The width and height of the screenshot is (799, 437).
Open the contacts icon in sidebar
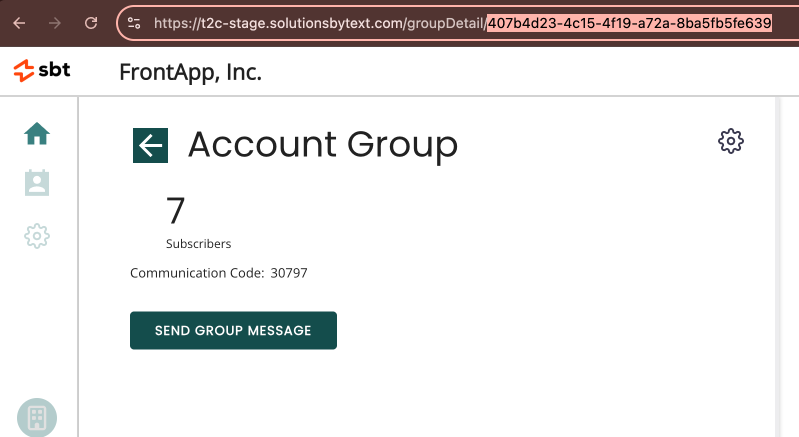point(37,183)
